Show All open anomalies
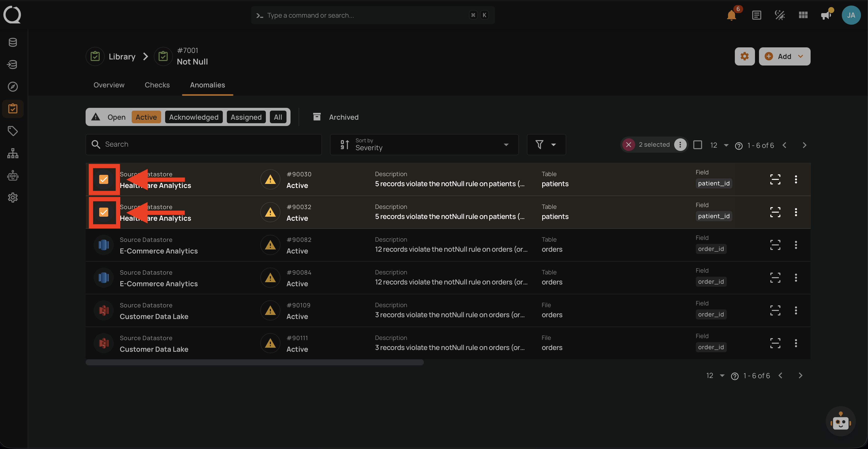 pos(278,117)
